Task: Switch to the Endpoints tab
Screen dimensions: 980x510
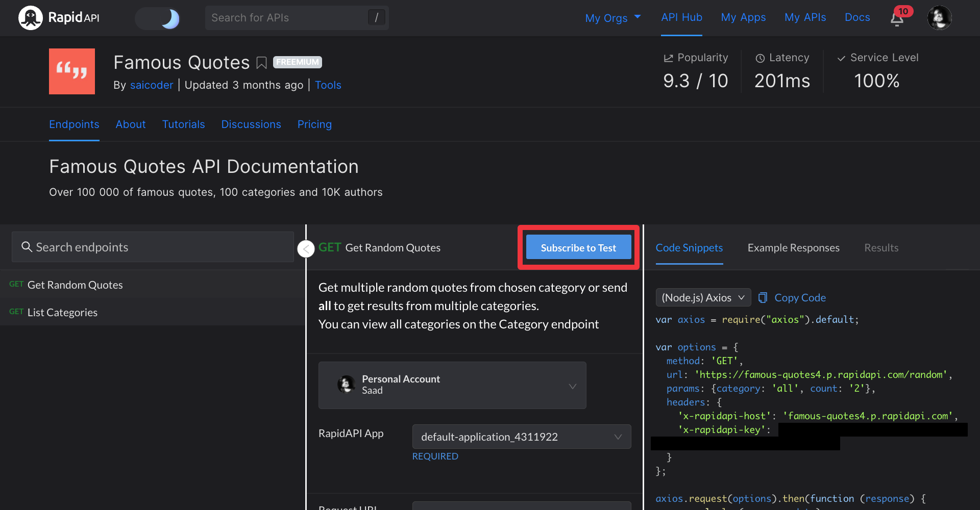Action: (74, 124)
